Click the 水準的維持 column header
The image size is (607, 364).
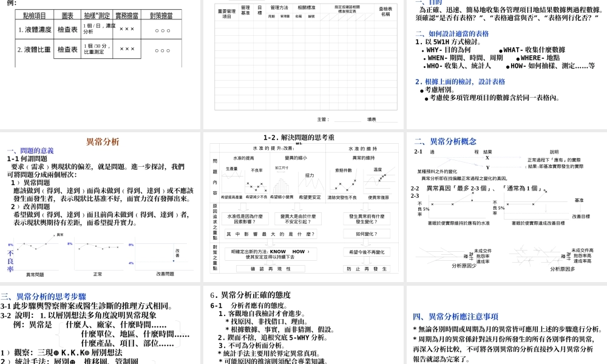point(363,149)
